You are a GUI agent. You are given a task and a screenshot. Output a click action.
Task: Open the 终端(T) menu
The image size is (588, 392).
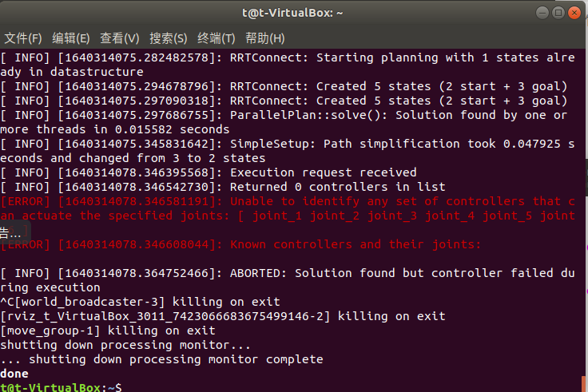point(216,38)
